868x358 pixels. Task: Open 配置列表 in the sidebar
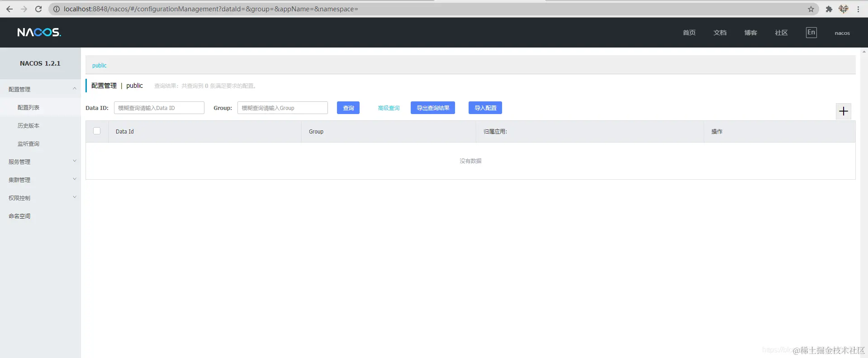tap(28, 107)
